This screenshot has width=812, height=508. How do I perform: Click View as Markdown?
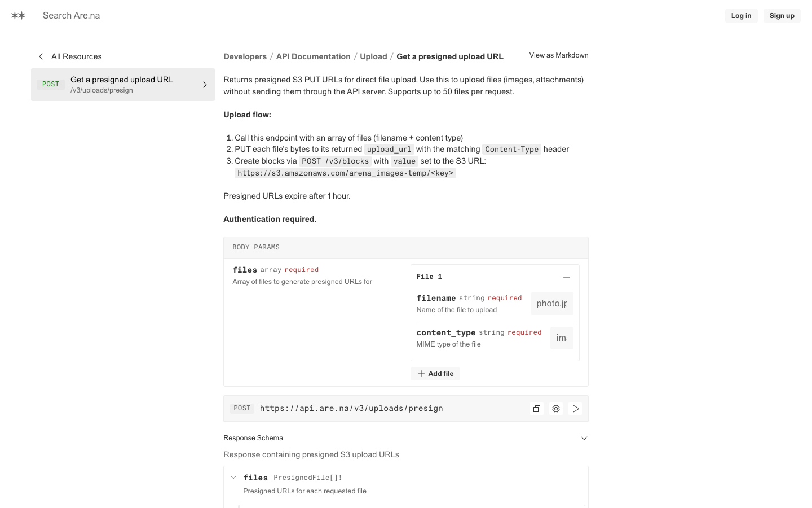[x=559, y=55]
